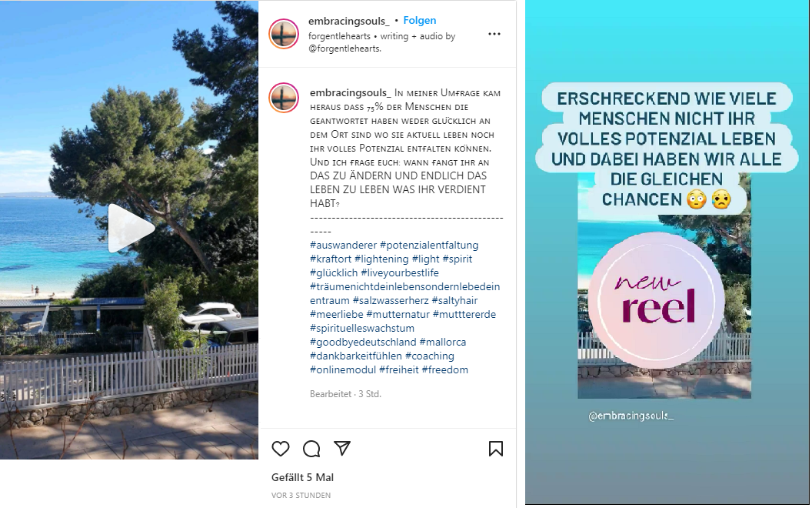
Task: Click the #freedom hashtag
Action: click(445, 369)
